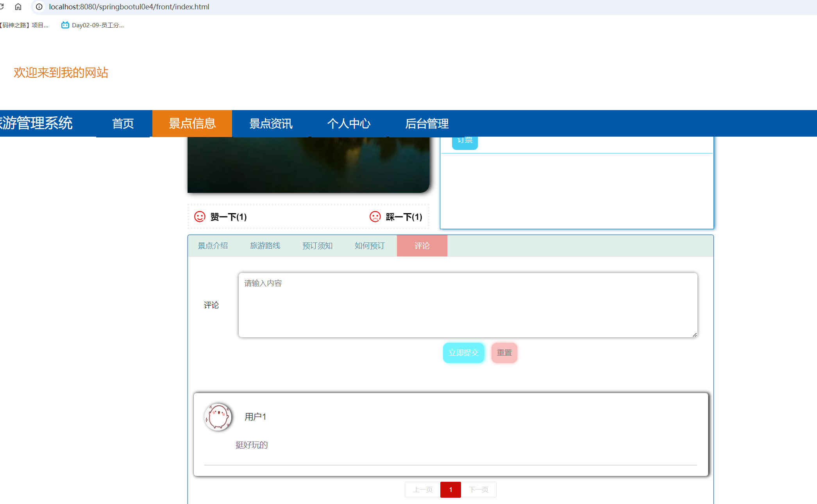The width and height of the screenshot is (817, 504).
Task: Click the site info icon in address bar
Action: click(x=39, y=7)
